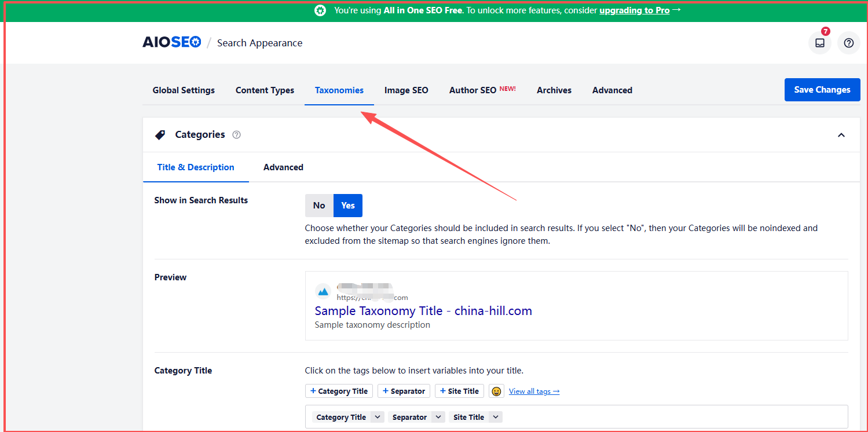Viewport: 868px width, 432px height.
Task: Open the Categories Advanced sub-tab
Action: click(283, 167)
